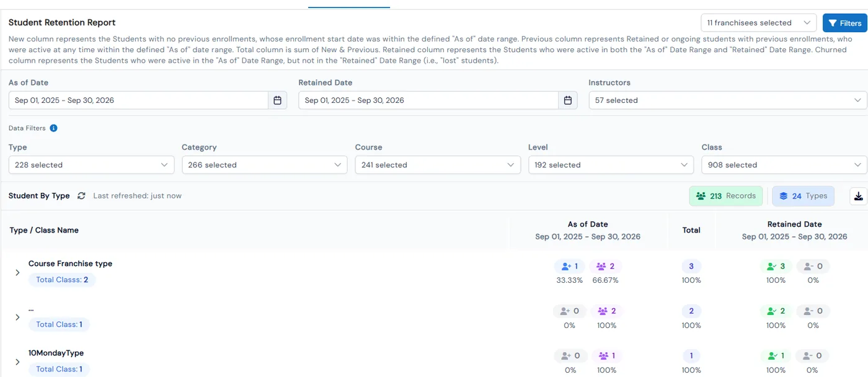Open the Course dropdown showing 241 selected

pos(438,165)
